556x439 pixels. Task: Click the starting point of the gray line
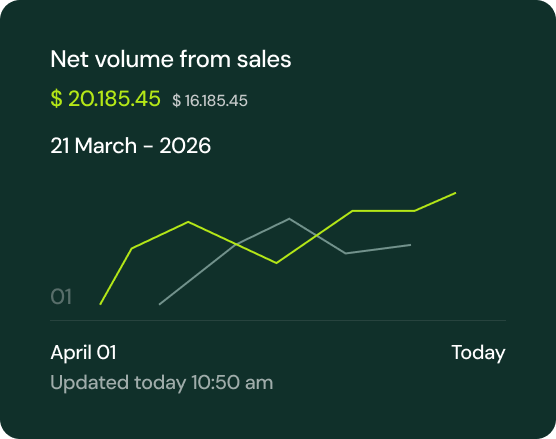click(160, 304)
